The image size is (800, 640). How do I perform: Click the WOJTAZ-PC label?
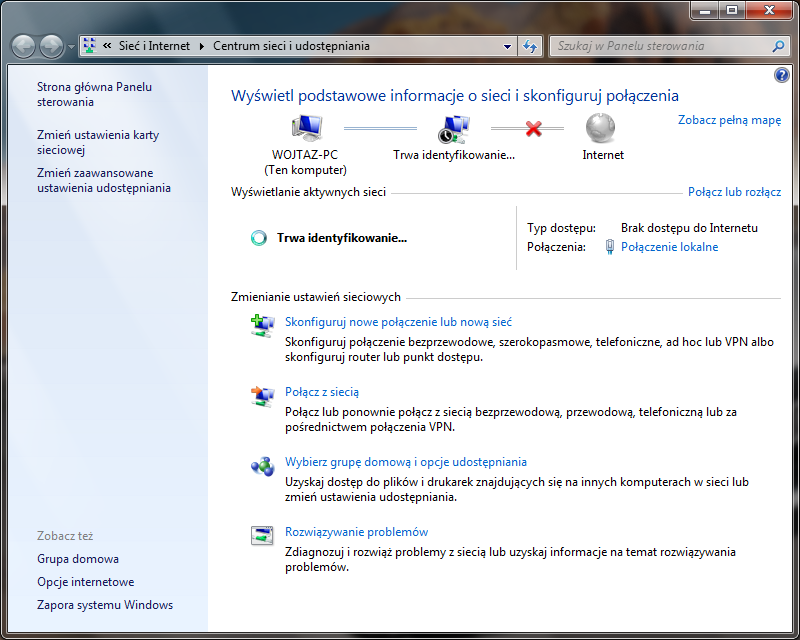(305, 155)
